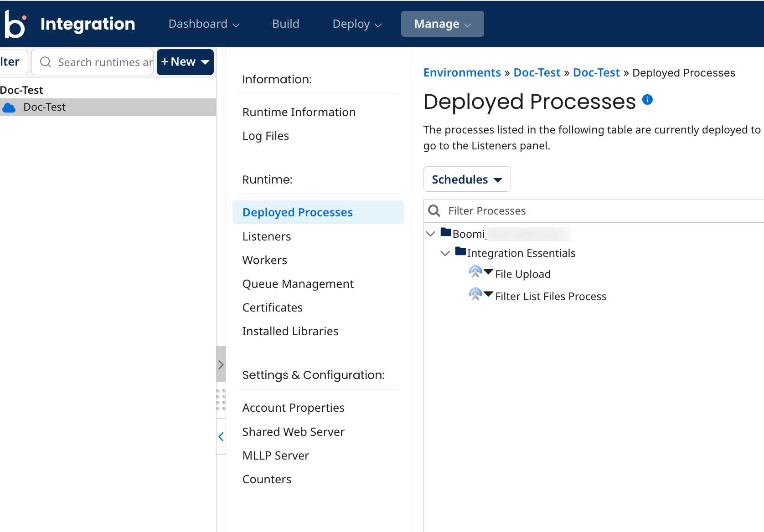The image size is (764, 532).
Task: Open the info tooltip beside Deployed Processes heading
Action: click(x=647, y=99)
